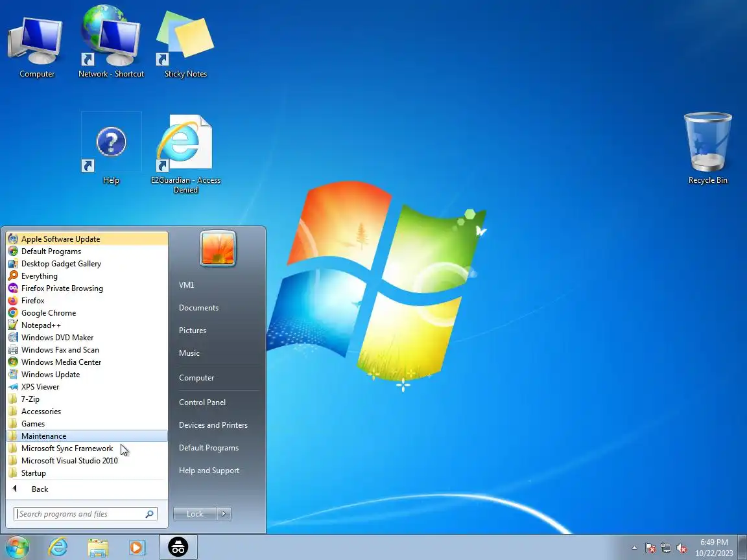Expand the Accessories folder

87,412
